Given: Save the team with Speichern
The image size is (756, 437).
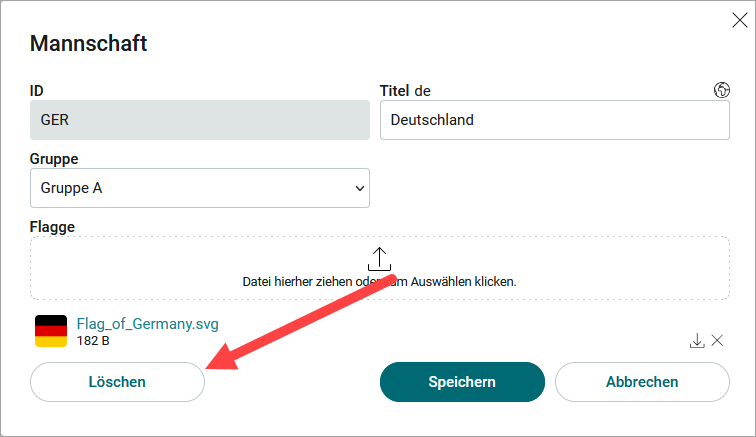Looking at the screenshot, I should point(462,382).
